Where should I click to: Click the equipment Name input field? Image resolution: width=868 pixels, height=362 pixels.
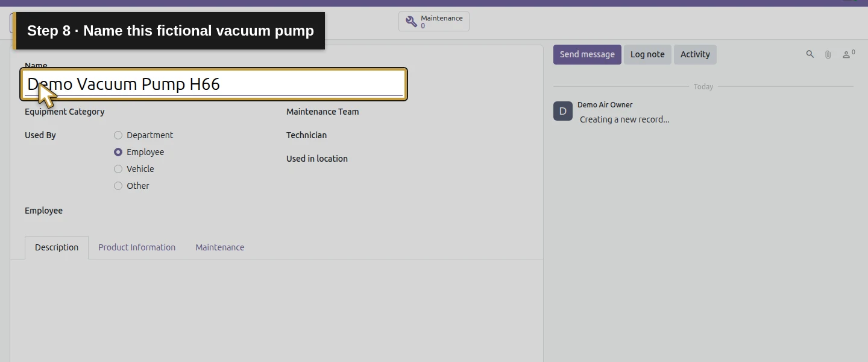click(x=214, y=84)
